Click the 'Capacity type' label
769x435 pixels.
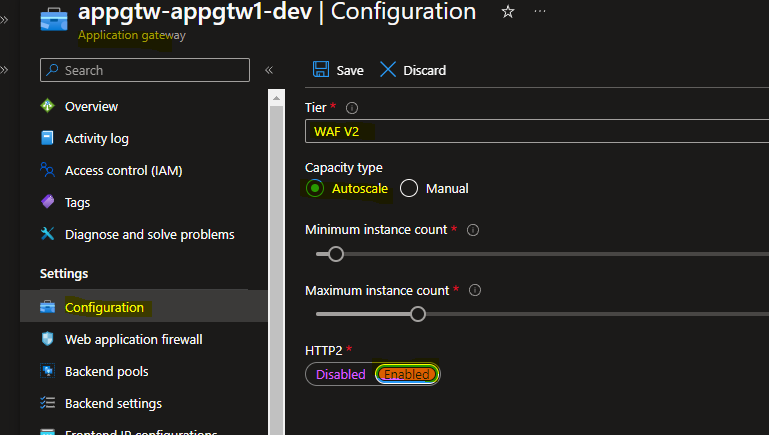(x=344, y=168)
